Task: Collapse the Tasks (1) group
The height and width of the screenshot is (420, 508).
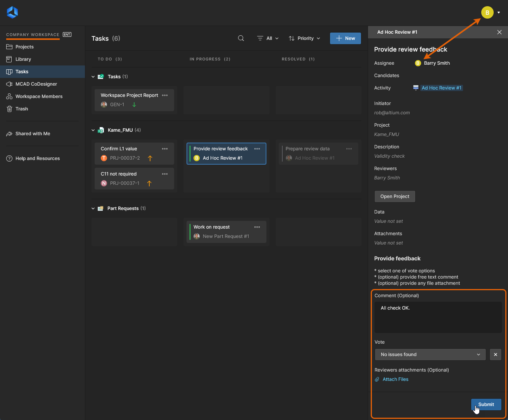Action: [x=93, y=77]
